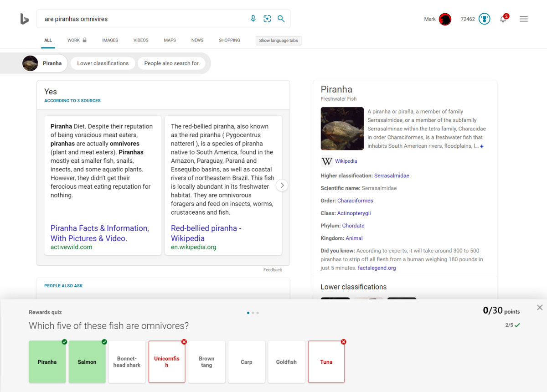
Task: Jump to Lower classifications chip
Action: coord(103,63)
